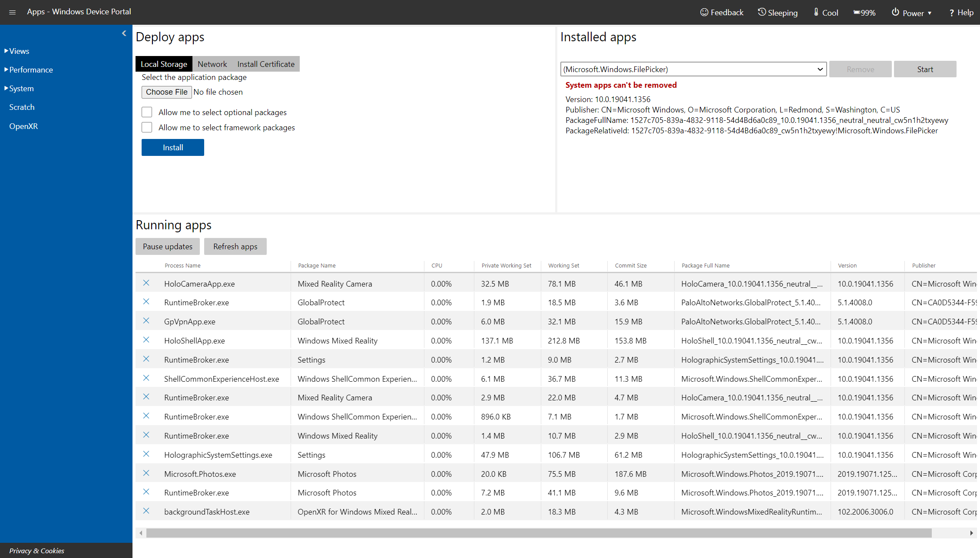Viewport: 980px width, 558px height.
Task: Click Refresh apps button
Action: coord(234,246)
